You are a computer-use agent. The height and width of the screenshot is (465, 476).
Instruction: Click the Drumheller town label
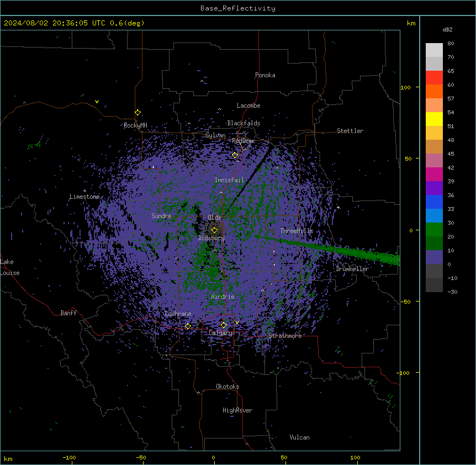point(352,269)
